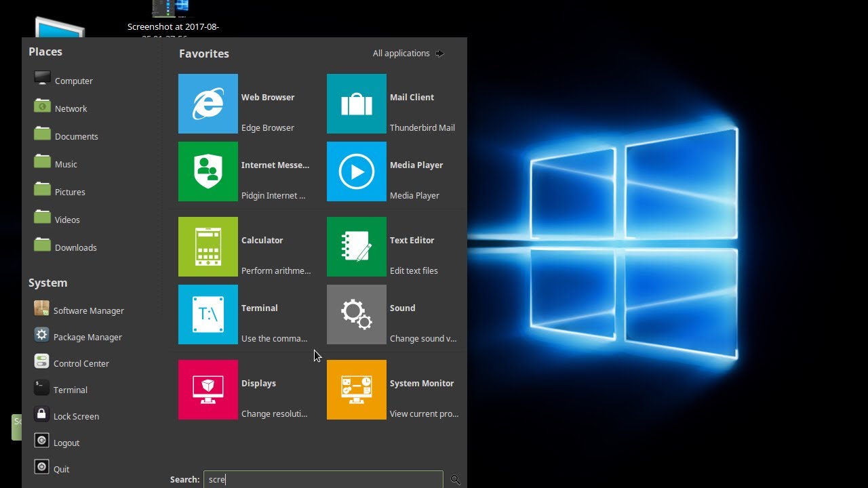Open the Terminal tile in Favorites
This screenshot has width=868, height=488.
pos(208,314)
